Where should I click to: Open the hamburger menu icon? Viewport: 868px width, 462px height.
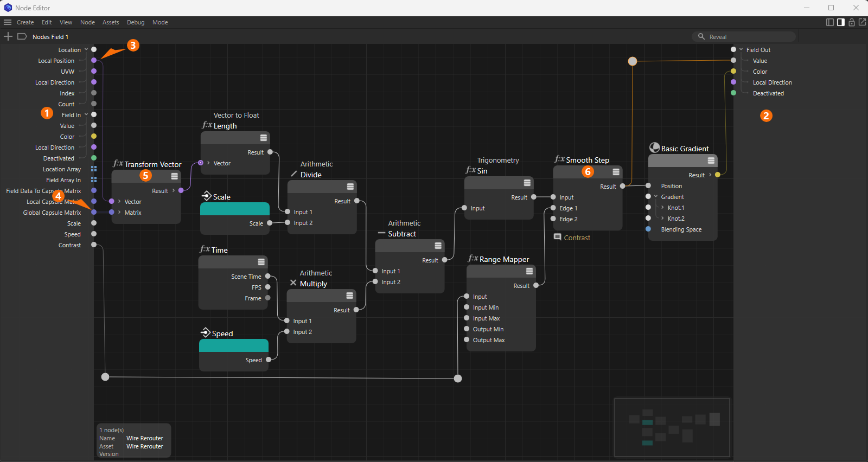[x=8, y=22]
